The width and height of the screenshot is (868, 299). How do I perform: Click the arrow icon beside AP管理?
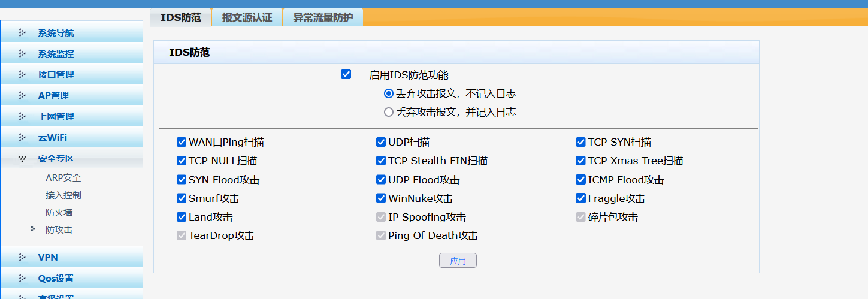tap(22, 96)
